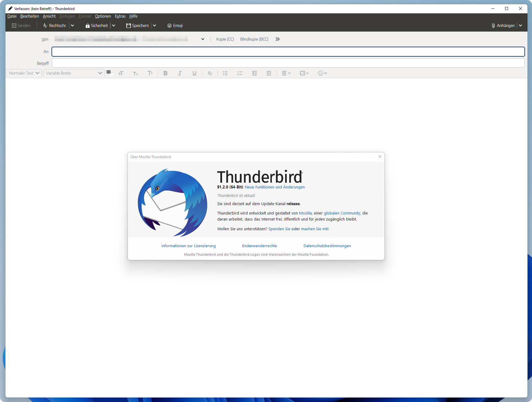The height and width of the screenshot is (402, 532).
Task: Toggle bold formatting
Action: pyautogui.click(x=165, y=73)
